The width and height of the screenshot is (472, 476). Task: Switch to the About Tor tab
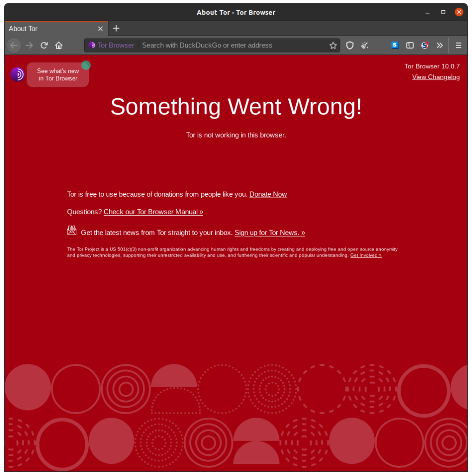[x=47, y=28]
